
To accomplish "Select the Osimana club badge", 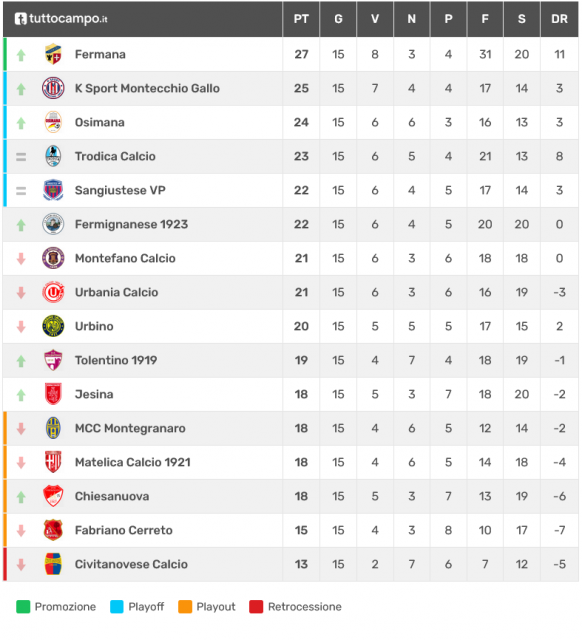I will (53, 122).
